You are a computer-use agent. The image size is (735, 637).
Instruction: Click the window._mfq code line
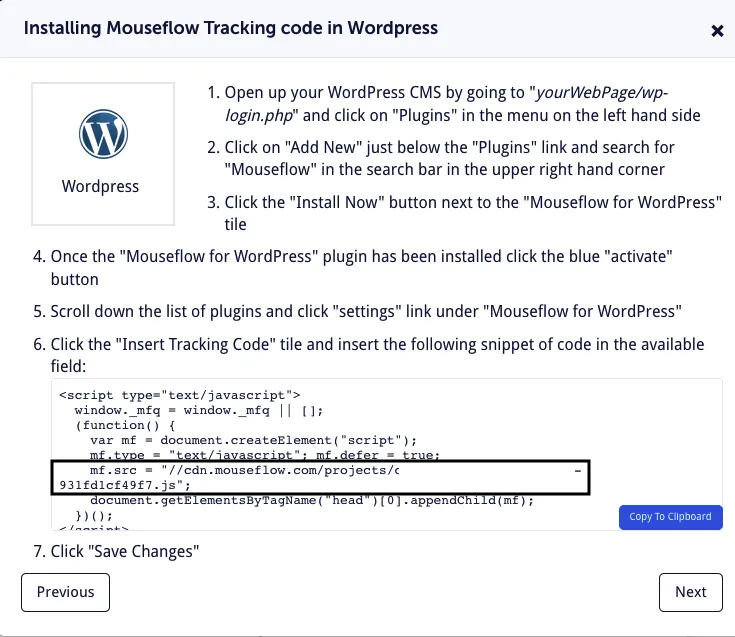coord(199,411)
